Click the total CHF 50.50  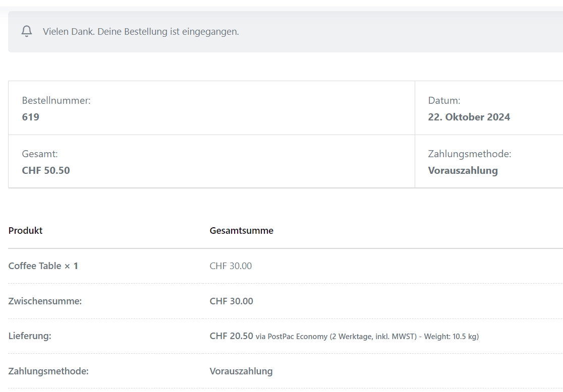click(x=46, y=170)
